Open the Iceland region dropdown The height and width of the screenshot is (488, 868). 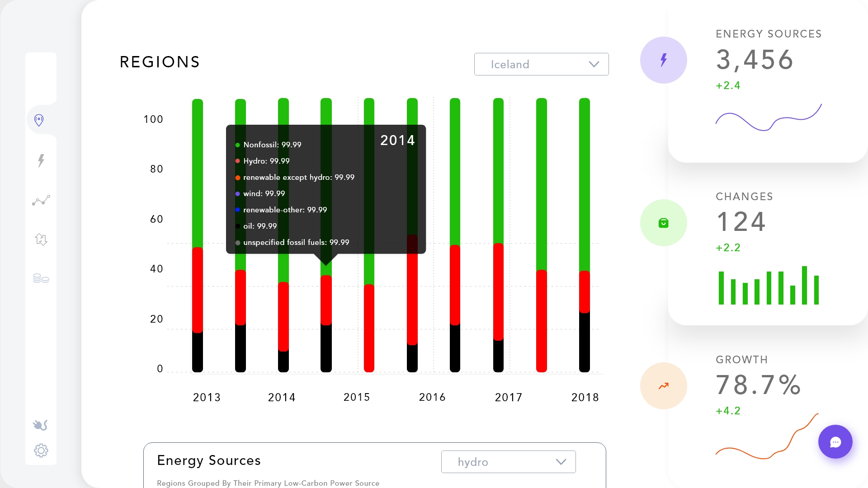[542, 64]
